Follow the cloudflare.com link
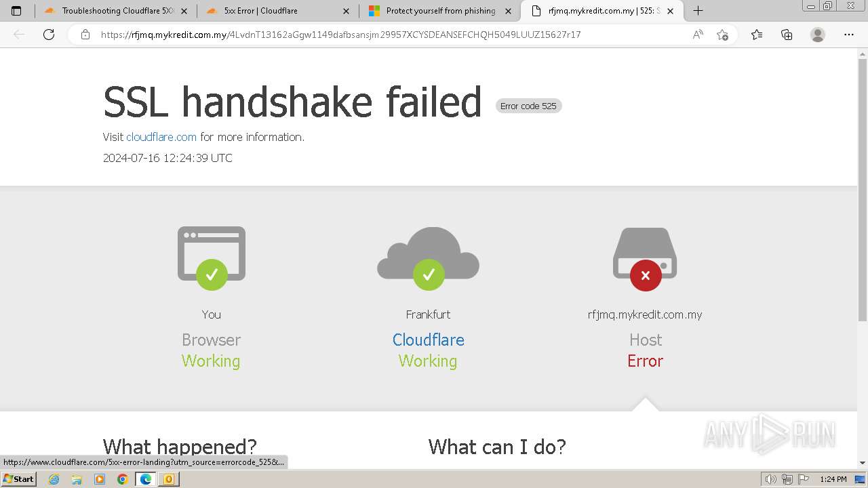This screenshot has width=868, height=488. [x=161, y=137]
